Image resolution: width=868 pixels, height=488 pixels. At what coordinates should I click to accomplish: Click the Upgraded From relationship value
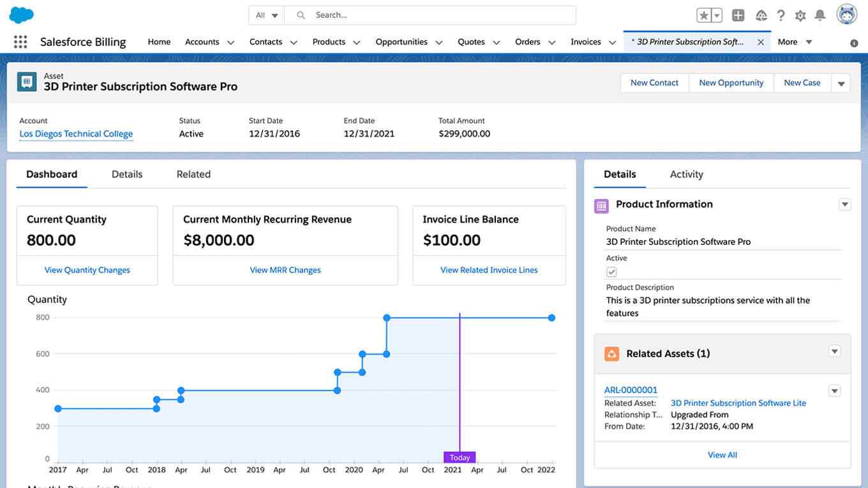[x=700, y=415]
